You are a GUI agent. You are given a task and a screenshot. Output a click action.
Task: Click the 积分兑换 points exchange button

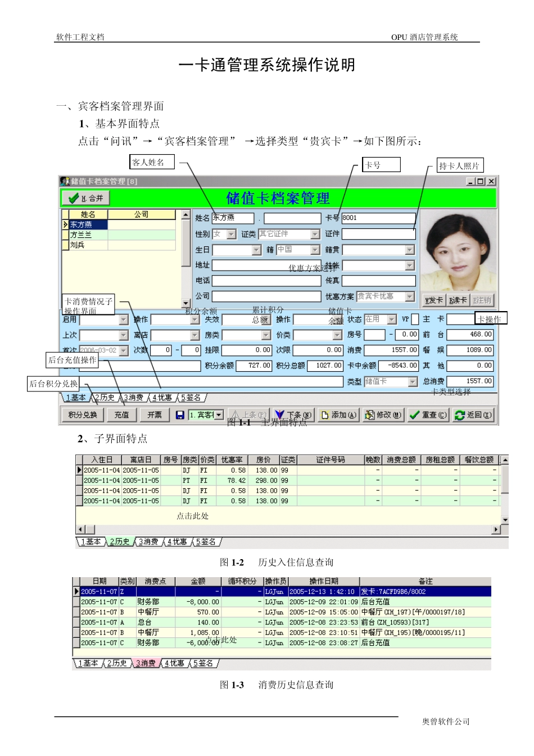click(x=83, y=415)
